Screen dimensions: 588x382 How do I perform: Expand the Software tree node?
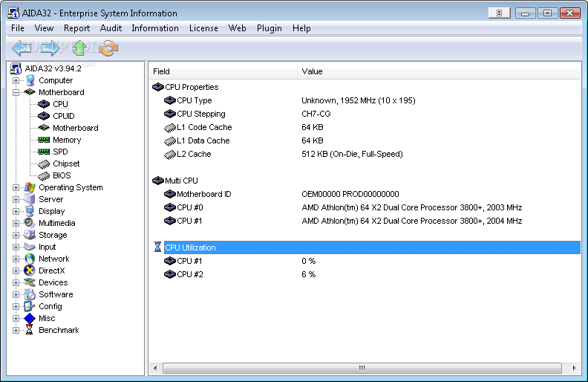pos(16,294)
